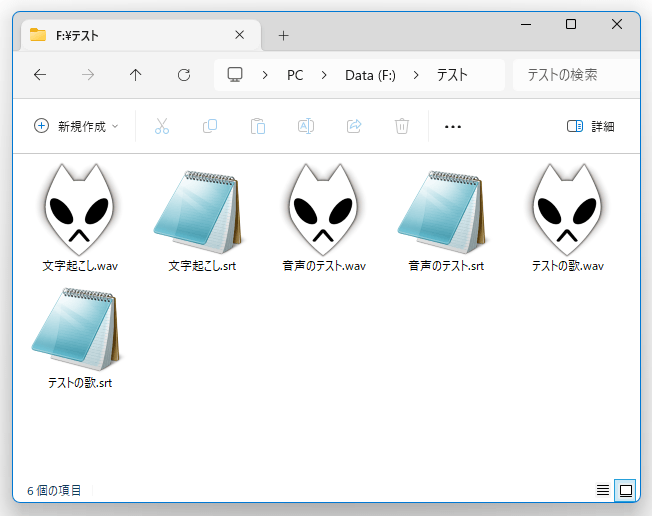Toggle the 詳細 details pane
652x516 pixels.
pyautogui.click(x=590, y=126)
